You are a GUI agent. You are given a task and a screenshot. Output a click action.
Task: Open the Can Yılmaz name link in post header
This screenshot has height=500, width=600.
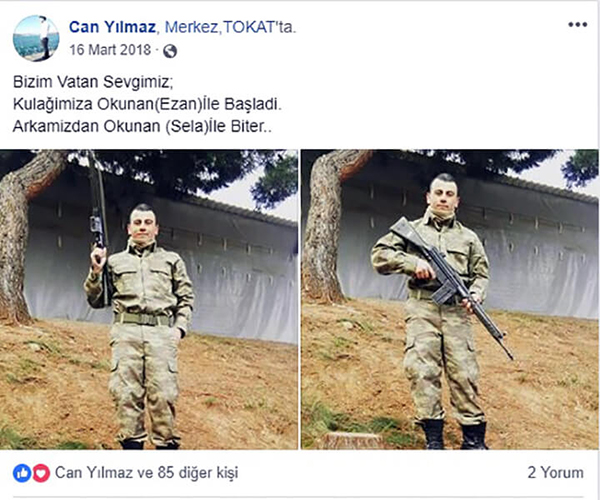point(112,27)
